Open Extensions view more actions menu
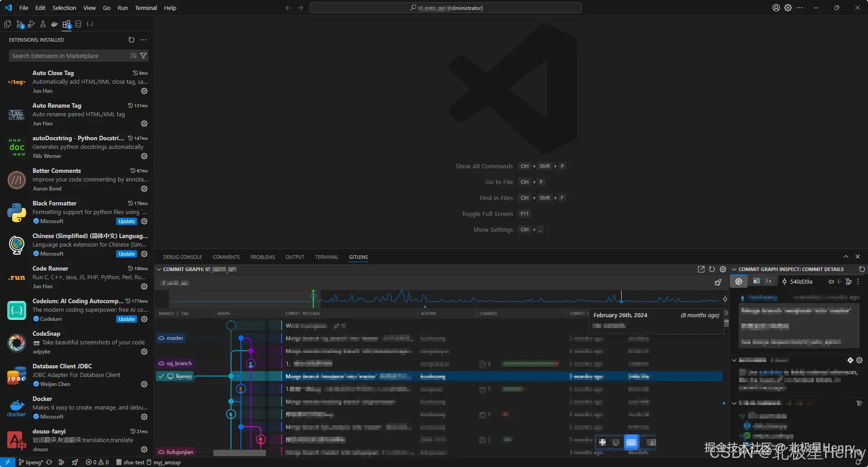868x467 pixels. [143, 40]
